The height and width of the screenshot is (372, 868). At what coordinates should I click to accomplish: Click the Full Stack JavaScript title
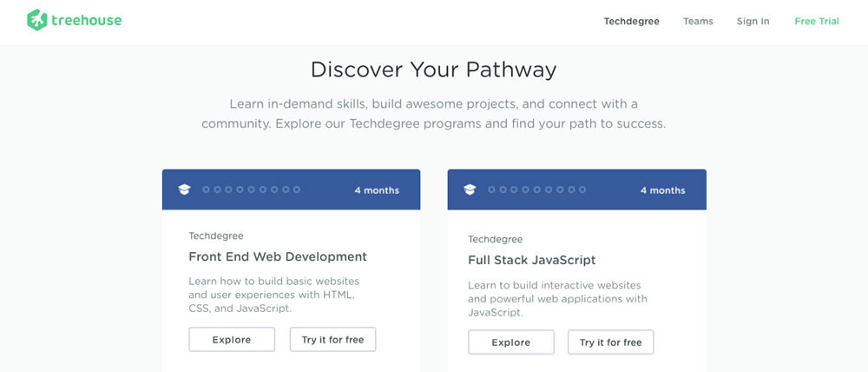tap(532, 260)
